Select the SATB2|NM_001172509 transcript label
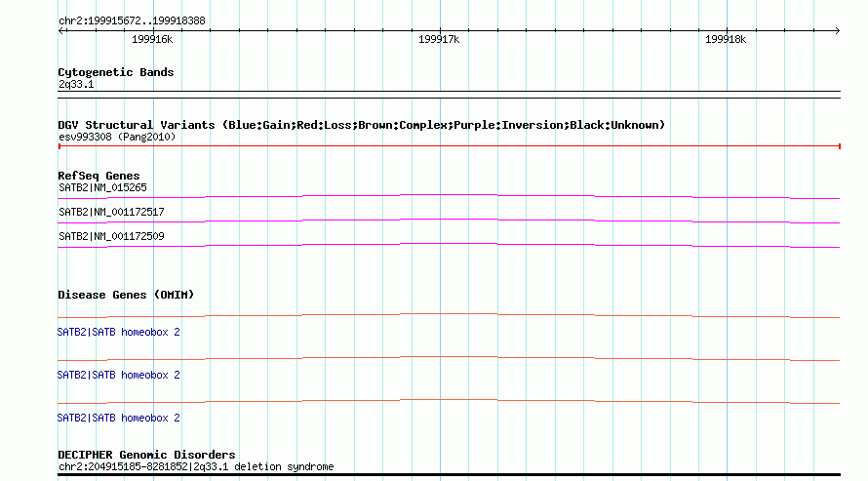Screen dimensions: 868x481 click(111, 236)
